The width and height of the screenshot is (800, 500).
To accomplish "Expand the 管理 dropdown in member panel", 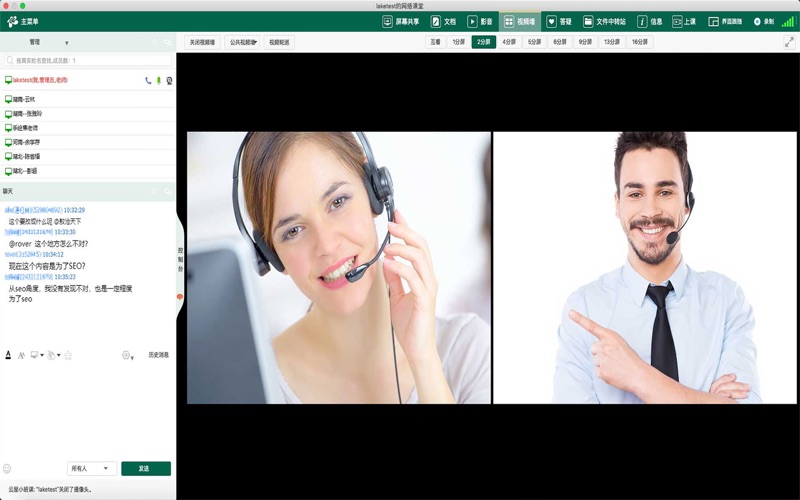I will click(x=66, y=43).
